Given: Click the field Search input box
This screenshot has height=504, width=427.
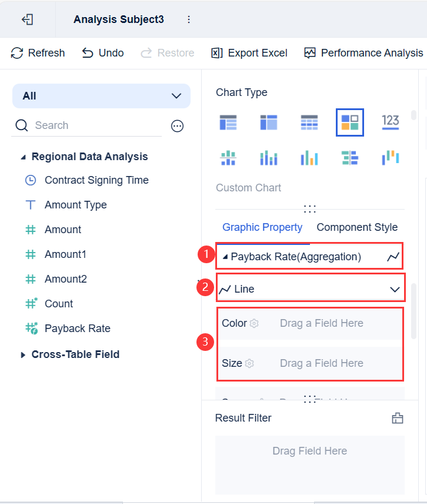Looking at the screenshot, I should (x=94, y=125).
